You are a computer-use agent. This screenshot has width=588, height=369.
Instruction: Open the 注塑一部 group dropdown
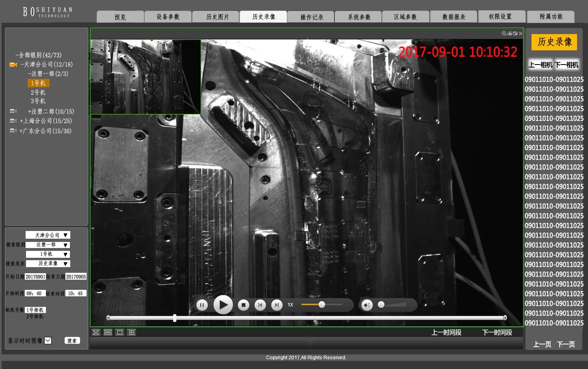tap(65, 245)
